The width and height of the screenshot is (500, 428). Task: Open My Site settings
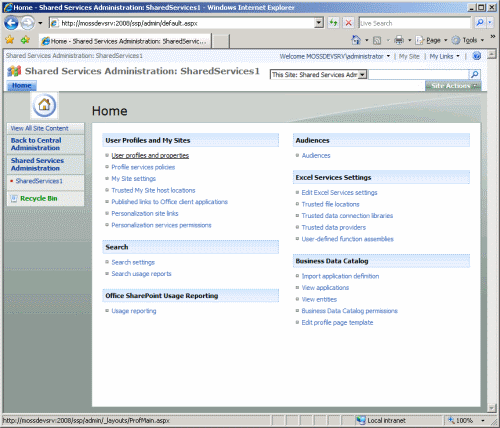133,179
